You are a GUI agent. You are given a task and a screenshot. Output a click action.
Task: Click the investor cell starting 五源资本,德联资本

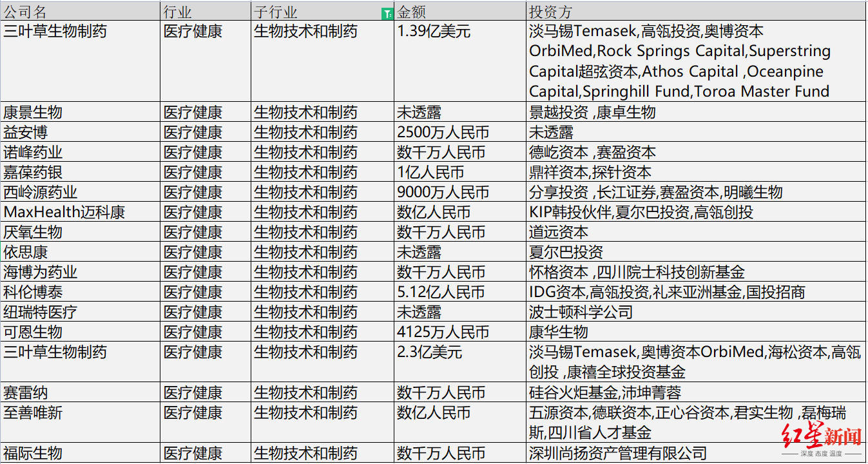[x=696, y=422]
